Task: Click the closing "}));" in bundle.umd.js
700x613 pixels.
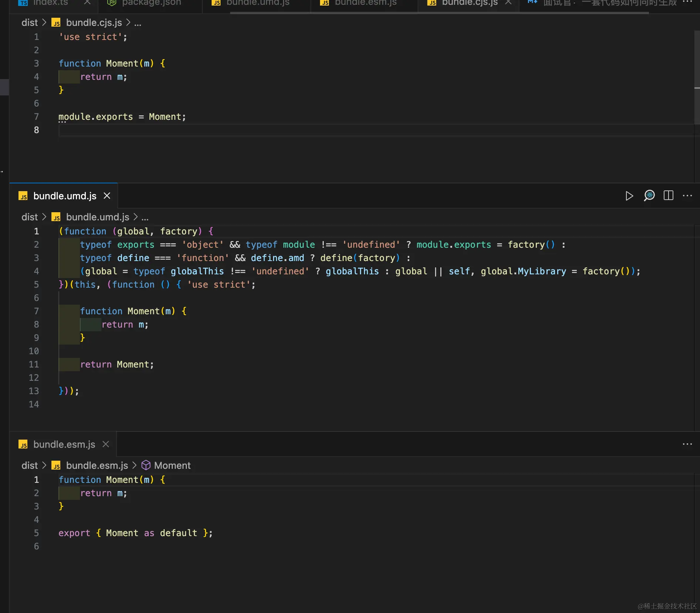Action: [69, 391]
